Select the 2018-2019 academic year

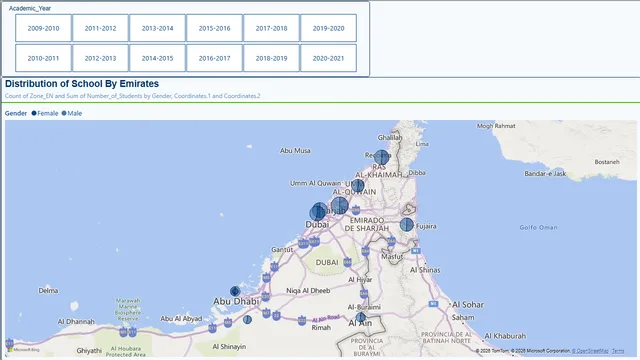271,58
